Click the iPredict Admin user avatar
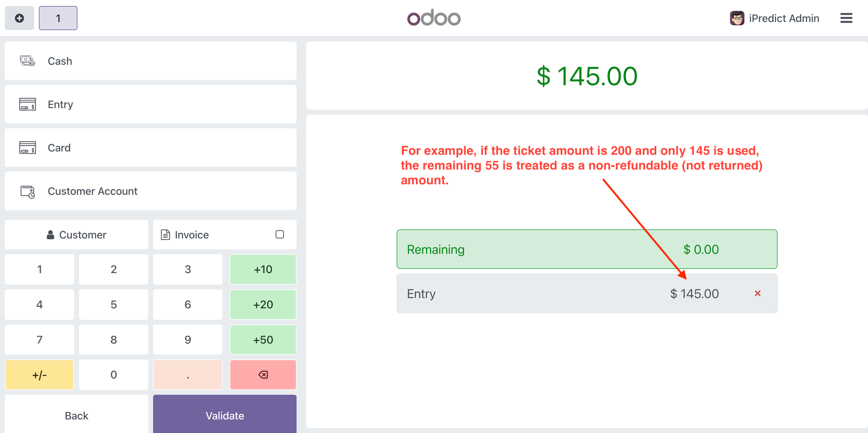 (737, 18)
